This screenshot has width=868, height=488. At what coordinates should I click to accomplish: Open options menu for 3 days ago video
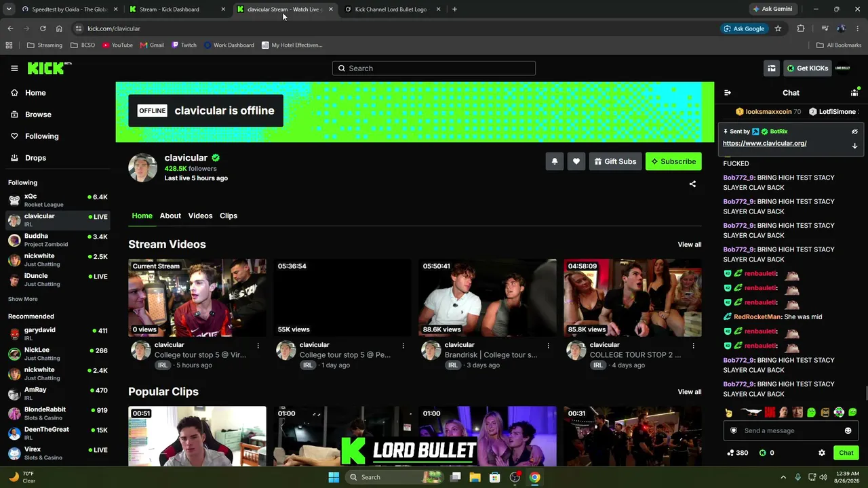click(x=548, y=346)
